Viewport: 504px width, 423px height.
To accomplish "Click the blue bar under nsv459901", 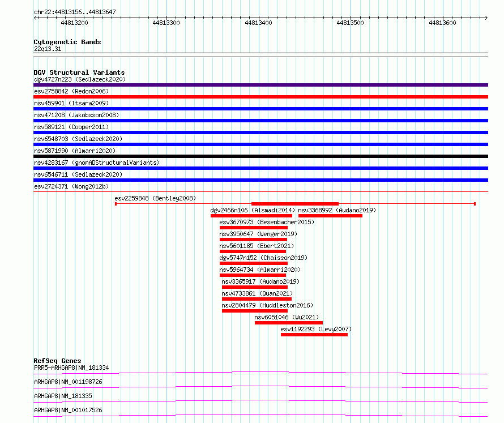I will [260, 109].
